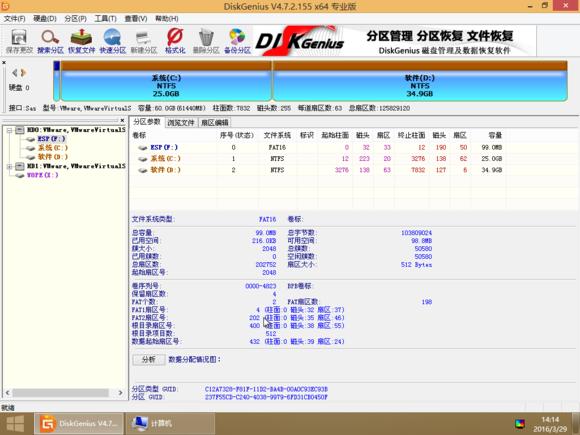580x435 pixels.
Task: Click the tree scrollbar right arrow
Action: point(120,393)
